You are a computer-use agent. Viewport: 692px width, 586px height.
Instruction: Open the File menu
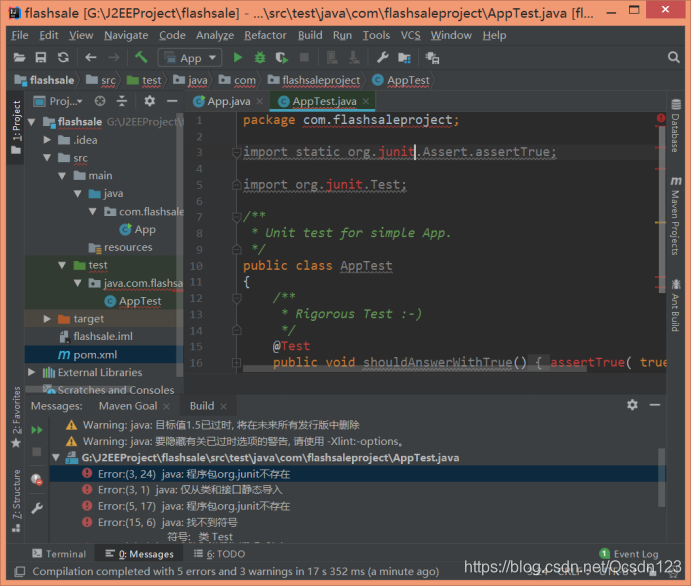(20, 35)
